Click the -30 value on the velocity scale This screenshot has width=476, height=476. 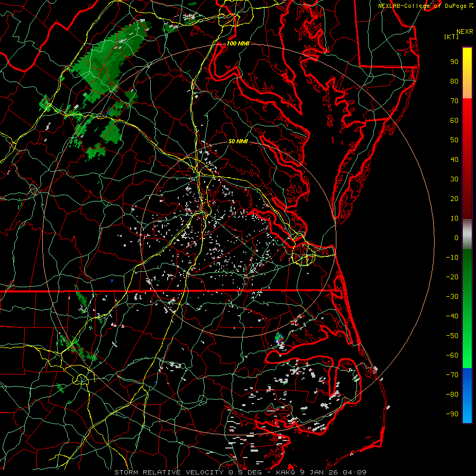coord(452,297)
